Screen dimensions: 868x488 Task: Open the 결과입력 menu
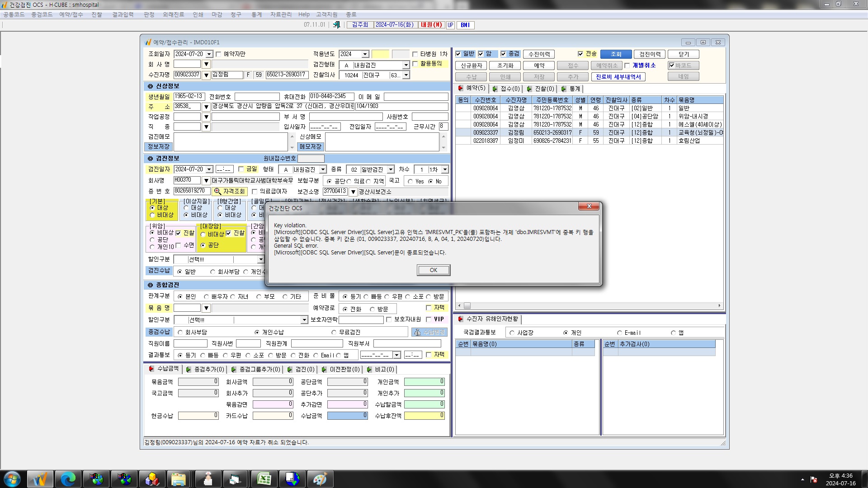coord(123,14)
